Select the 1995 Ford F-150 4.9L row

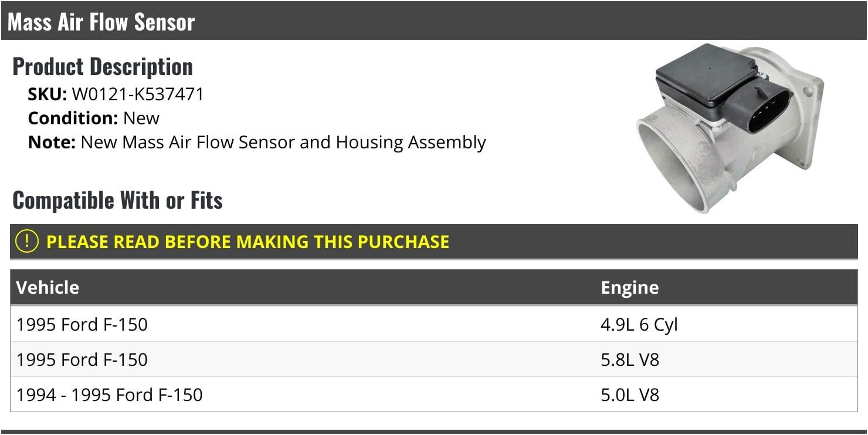(x=434, y=324)
